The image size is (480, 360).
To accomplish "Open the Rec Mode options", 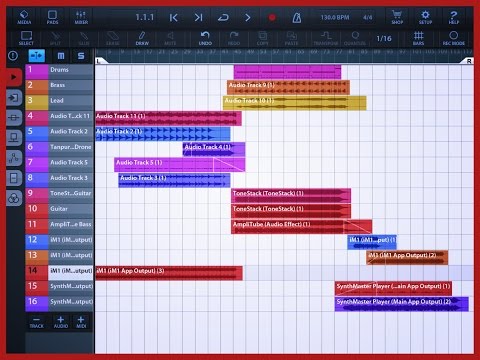I will click(x=454, y=38).
